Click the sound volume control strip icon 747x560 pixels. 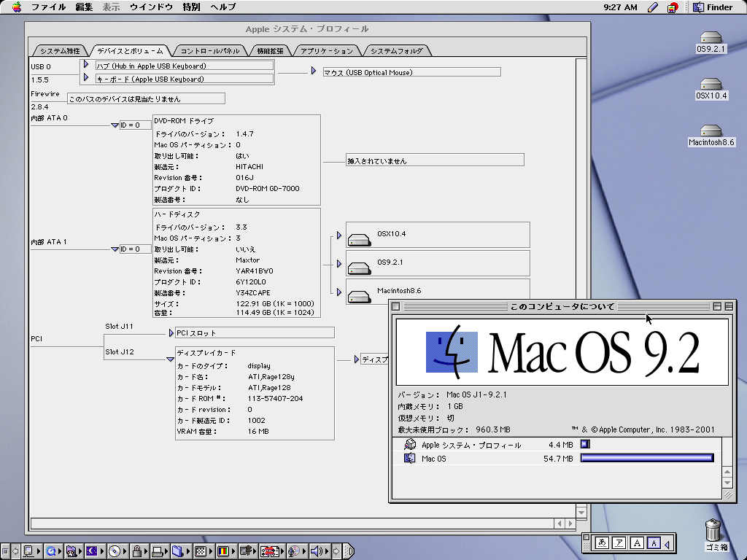pyautogui.click(x=315, y=551)
